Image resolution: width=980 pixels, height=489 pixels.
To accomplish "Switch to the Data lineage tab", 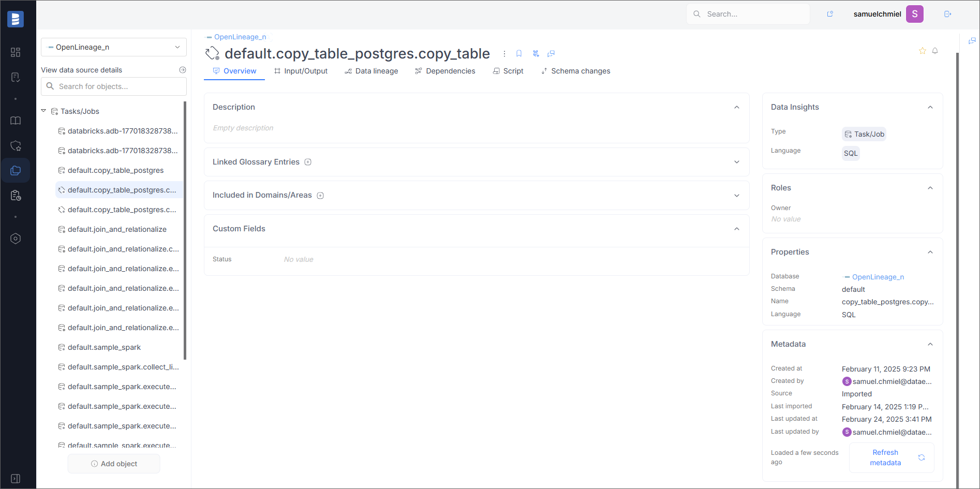I will [372, 71].
